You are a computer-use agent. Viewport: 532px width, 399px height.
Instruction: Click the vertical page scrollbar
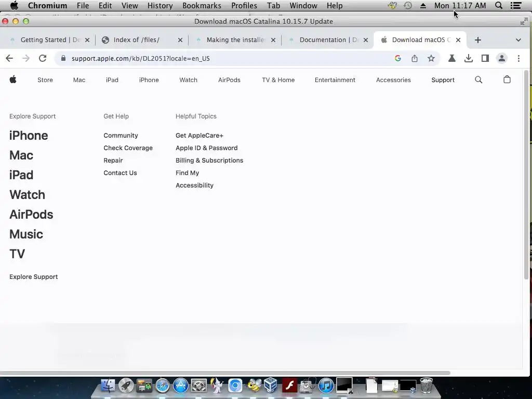click(526, 175)
